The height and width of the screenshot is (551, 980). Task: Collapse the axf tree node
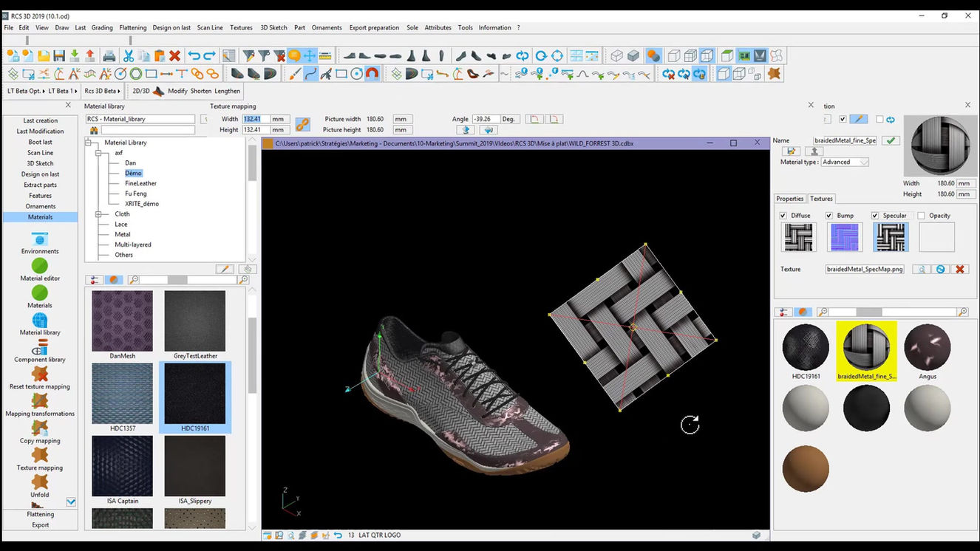pos(98,153)
